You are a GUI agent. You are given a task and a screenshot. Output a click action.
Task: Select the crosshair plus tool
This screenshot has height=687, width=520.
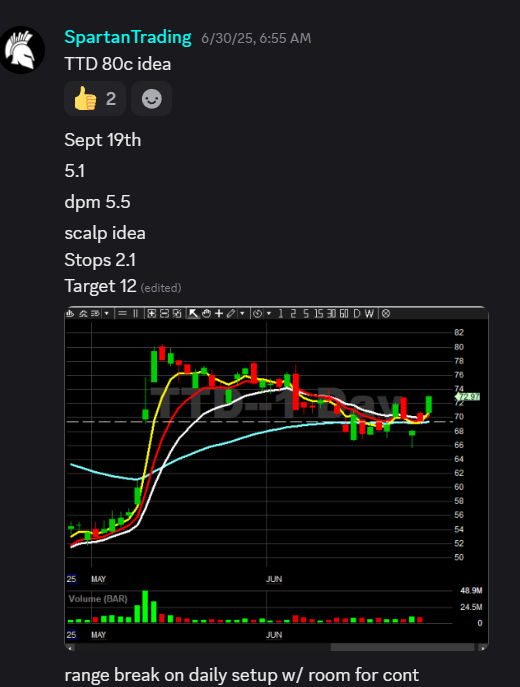pyautogui.click(x=219, y=314)
